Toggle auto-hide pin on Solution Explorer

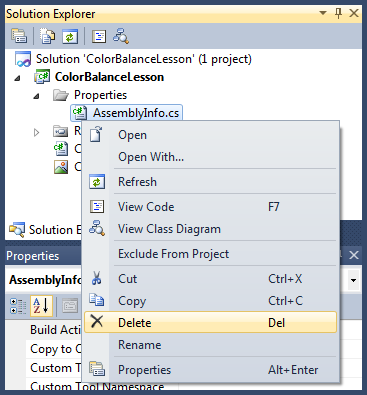click(338, 14)
